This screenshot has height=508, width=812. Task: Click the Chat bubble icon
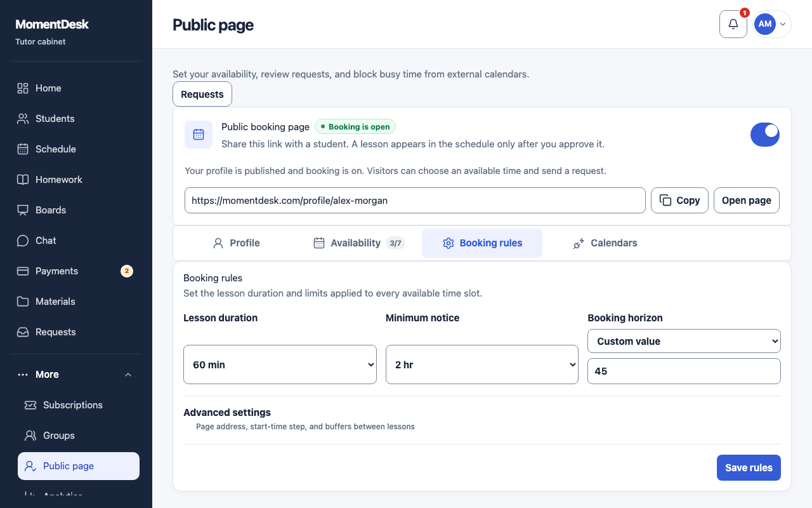[x=23, y=241]
